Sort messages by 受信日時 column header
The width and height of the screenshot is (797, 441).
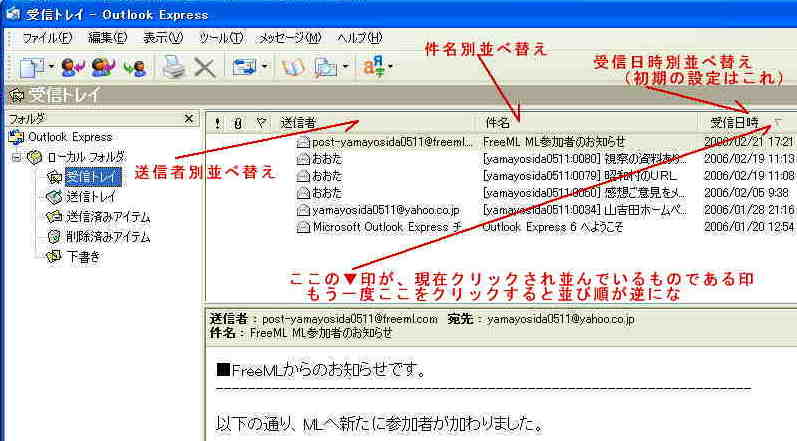[x=748, y=123]
